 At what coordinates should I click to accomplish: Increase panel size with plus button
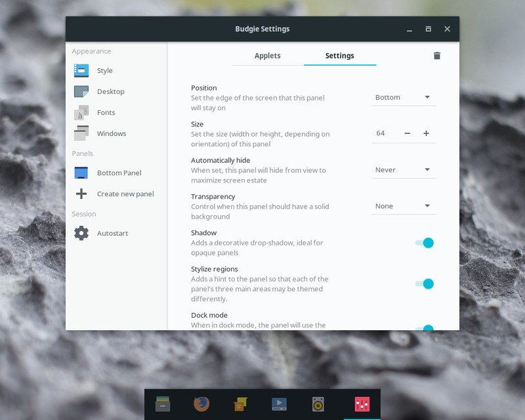coord(426,133)
